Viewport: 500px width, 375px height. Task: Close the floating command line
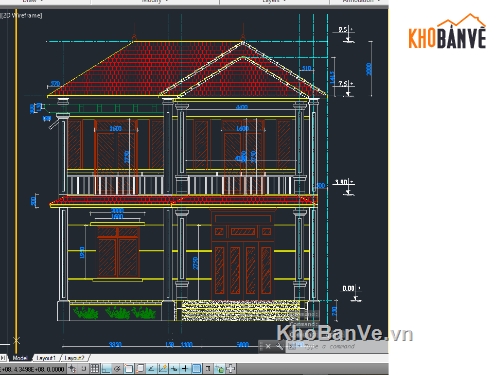(x=268, y=347)
